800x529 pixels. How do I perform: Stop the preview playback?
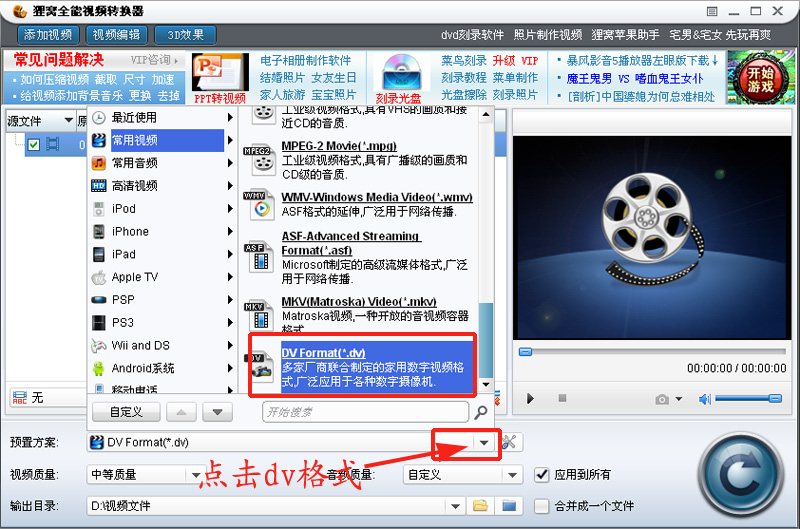[562, 398]
